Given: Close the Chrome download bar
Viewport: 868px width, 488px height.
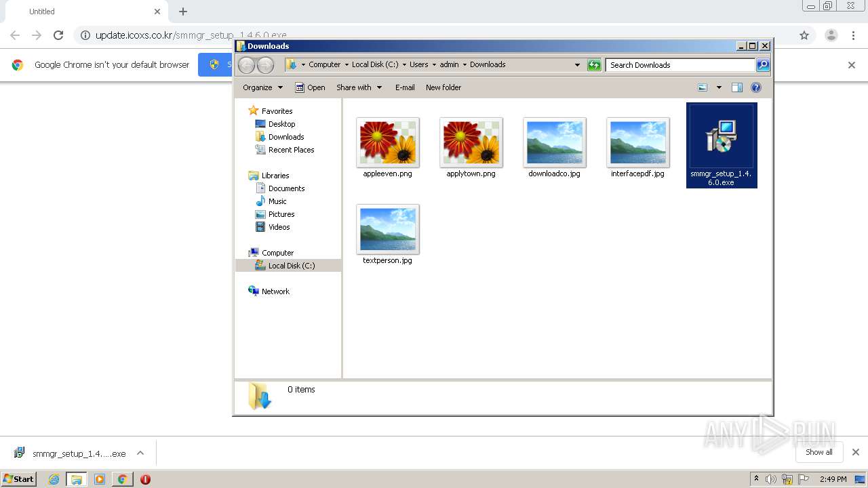Looking at the screenshot, I should tap(856, 452).
